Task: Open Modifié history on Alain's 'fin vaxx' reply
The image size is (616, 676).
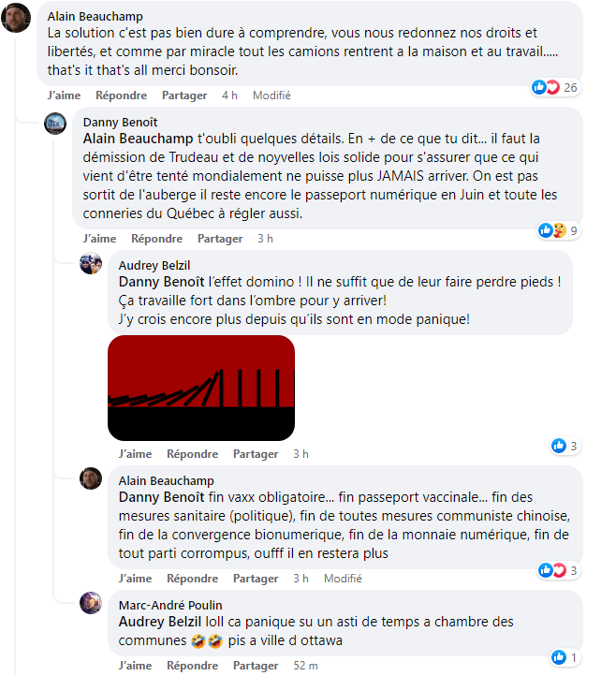Action: pos(343,579)
